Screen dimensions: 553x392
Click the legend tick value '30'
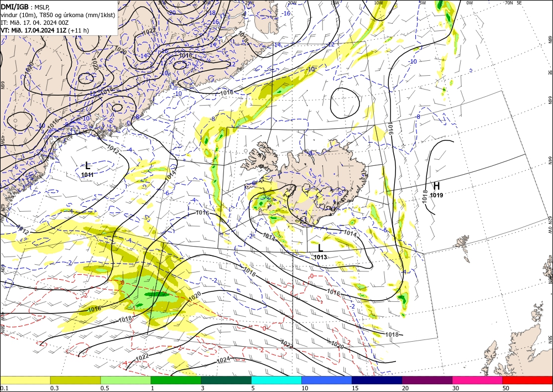pyautogui.click(x=456, y=388)
